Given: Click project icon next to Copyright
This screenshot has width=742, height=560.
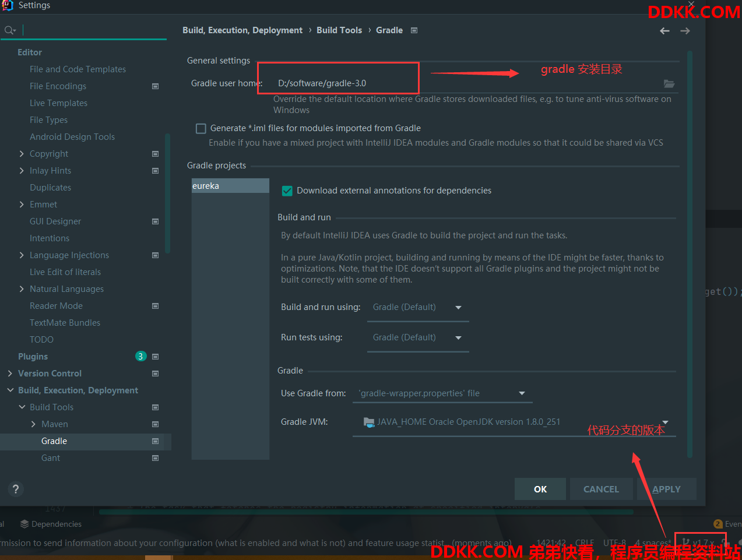Looking at the screenshot, I should coord(155,154).
